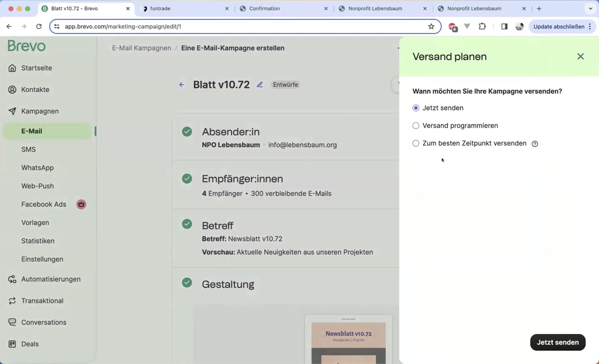The width and height of the screenshot is (599, 364).
Task: Switch to the funtrade browser tab
Action: pyautogui.click(x=160, y=8)
